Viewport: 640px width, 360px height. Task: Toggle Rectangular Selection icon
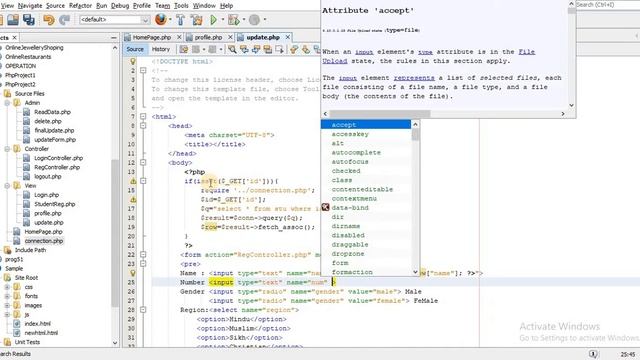280,49
